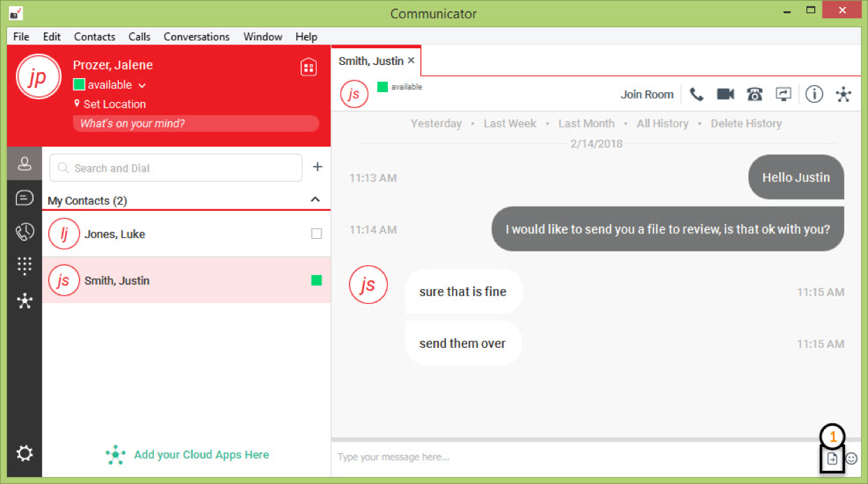Start a video call with Justin
Image resolution: width=868 pixels, height=484 pixels.
[725, 94]
